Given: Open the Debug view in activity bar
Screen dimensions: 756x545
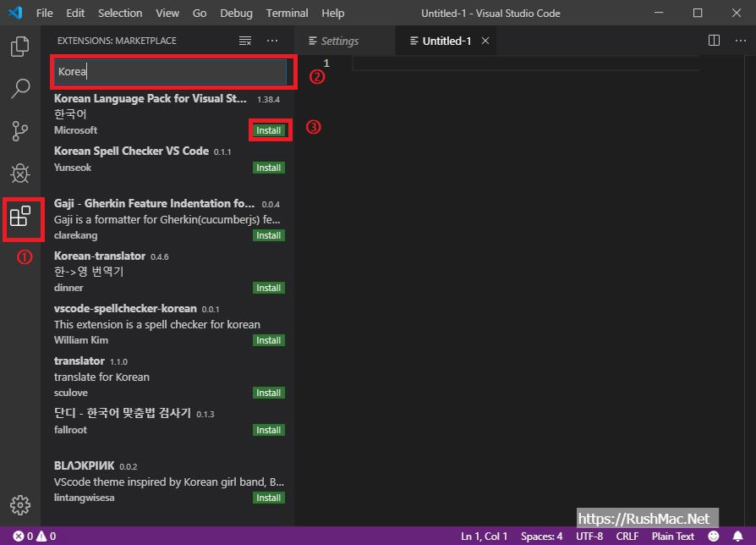Looking at the screenshot, I should [x=19, y=173].
